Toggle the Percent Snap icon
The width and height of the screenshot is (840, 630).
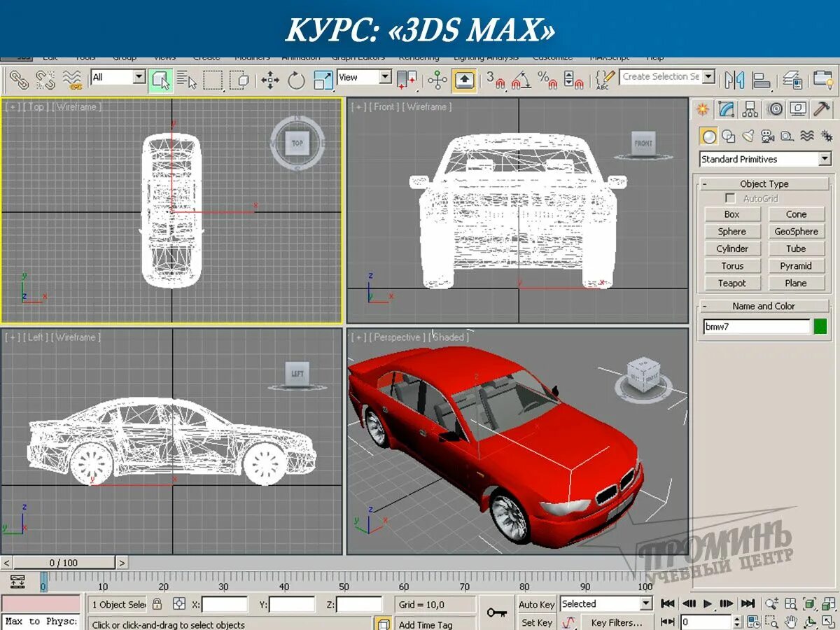coord(547,80)
